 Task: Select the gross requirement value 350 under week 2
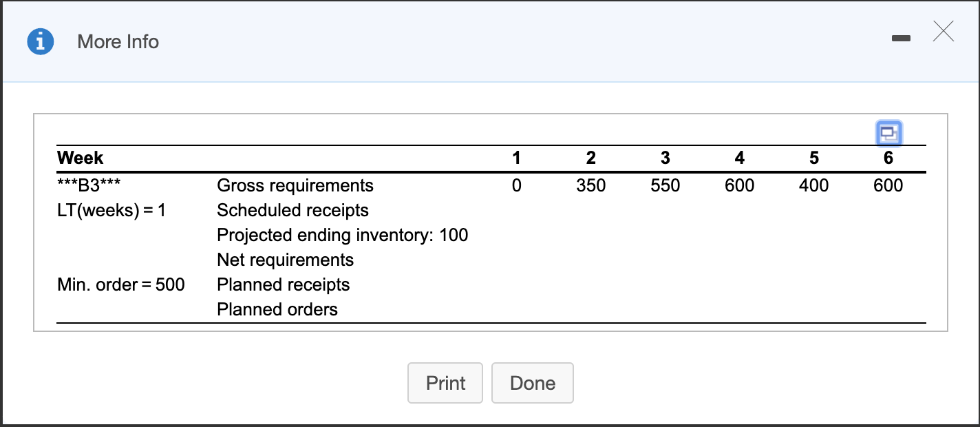[590, 185]
